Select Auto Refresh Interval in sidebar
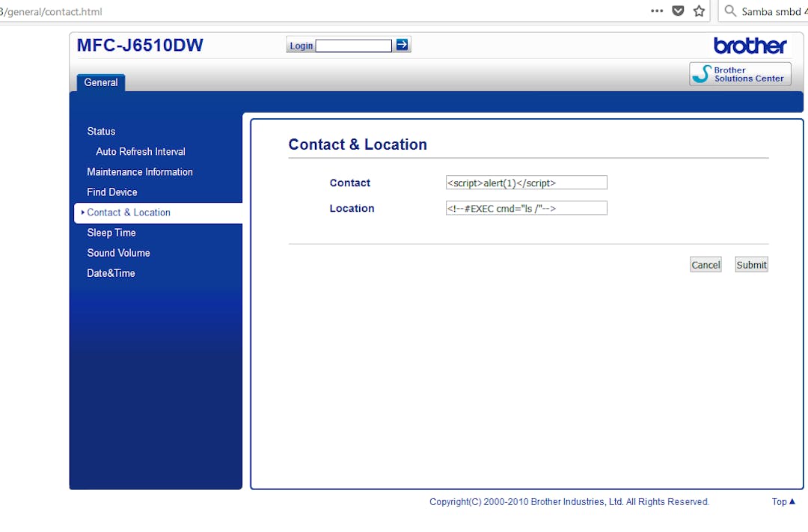Image resolution: width=808 pixels, height=532 pixels. (141, 151)
